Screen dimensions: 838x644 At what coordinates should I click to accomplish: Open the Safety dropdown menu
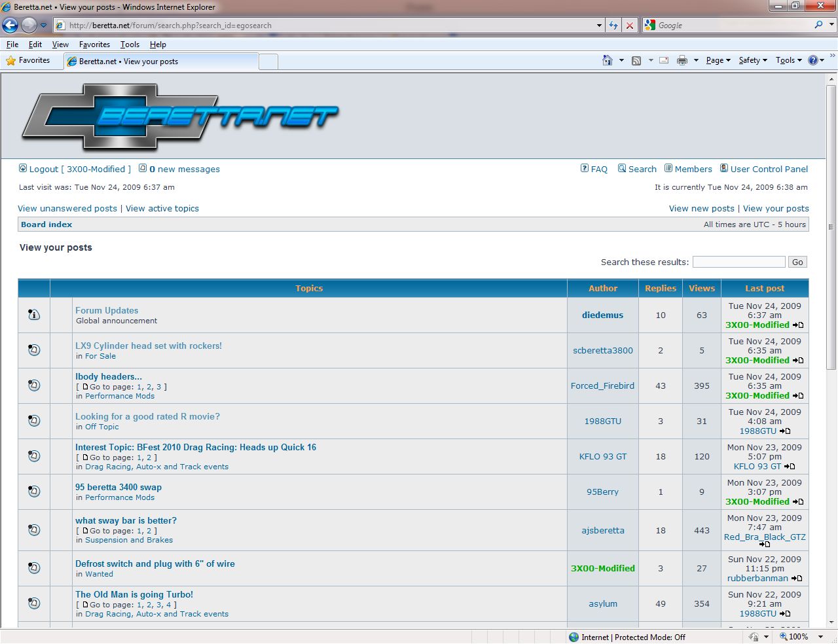coord(753,60)
